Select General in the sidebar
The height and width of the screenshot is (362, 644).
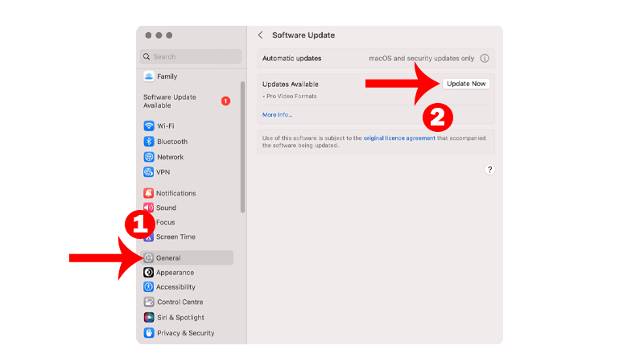click(x=187, y=257)
